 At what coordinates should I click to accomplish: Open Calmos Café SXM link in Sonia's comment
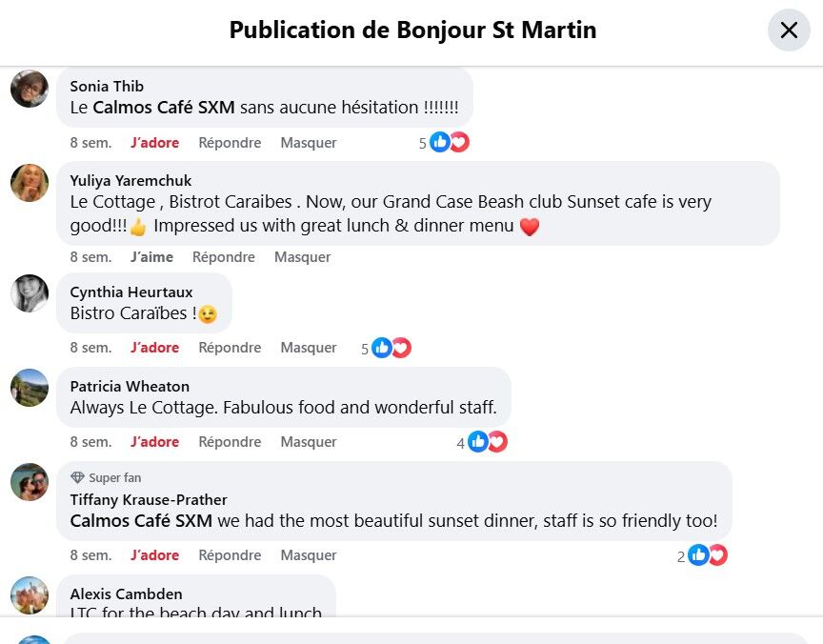164,108
